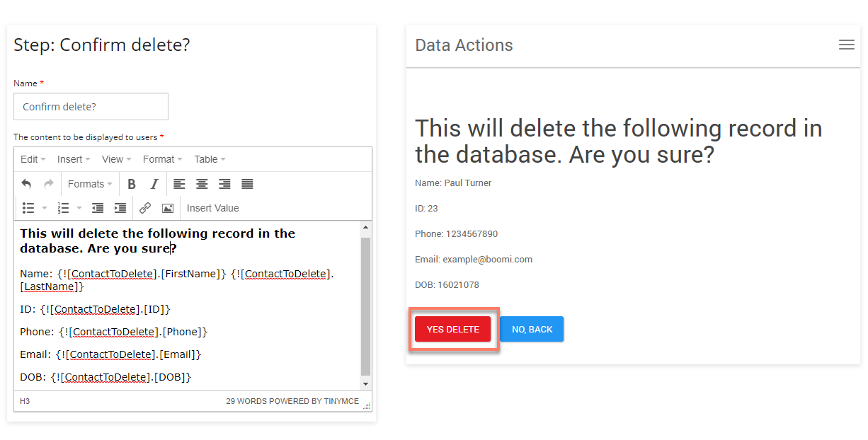
Task: Click the editor scrollbar down arrow
Action: click(x=365, y=383)
